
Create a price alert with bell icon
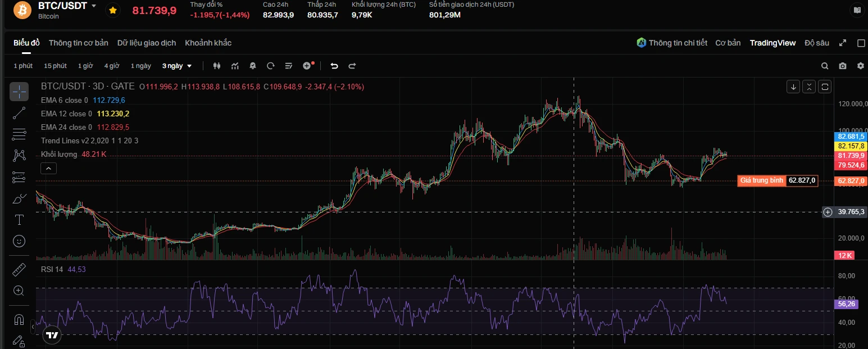coord(253,66)
